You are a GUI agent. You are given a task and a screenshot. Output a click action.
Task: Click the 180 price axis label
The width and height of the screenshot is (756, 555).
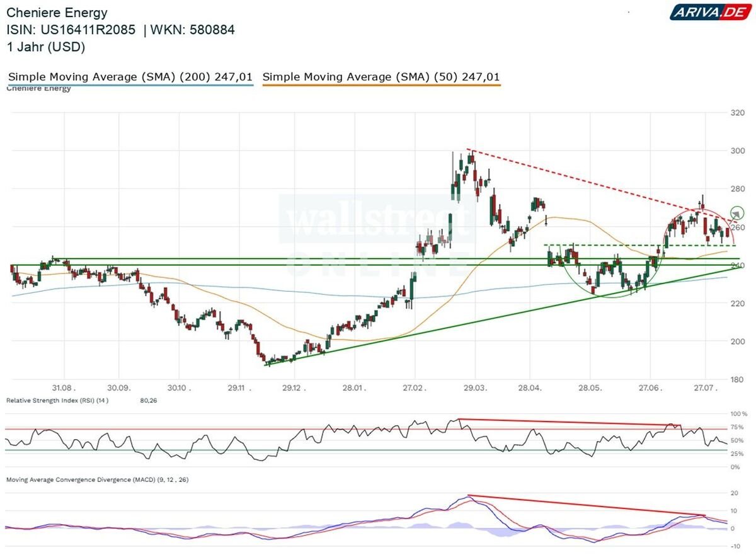click(x=738, y=379)
